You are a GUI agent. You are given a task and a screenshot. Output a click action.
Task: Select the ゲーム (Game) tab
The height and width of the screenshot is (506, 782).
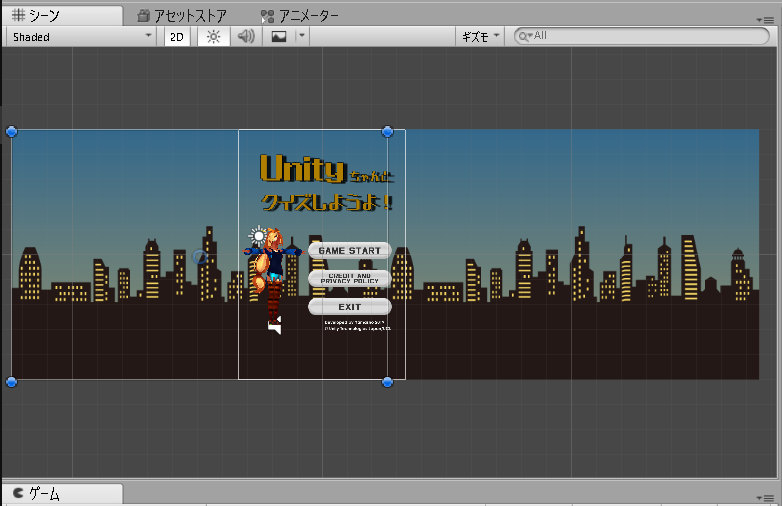(62, 494)
